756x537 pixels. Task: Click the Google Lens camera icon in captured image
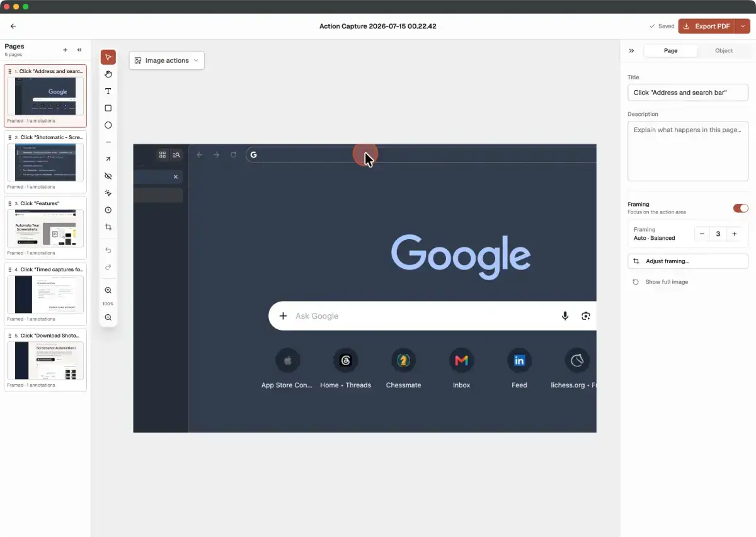pos(586,316)
